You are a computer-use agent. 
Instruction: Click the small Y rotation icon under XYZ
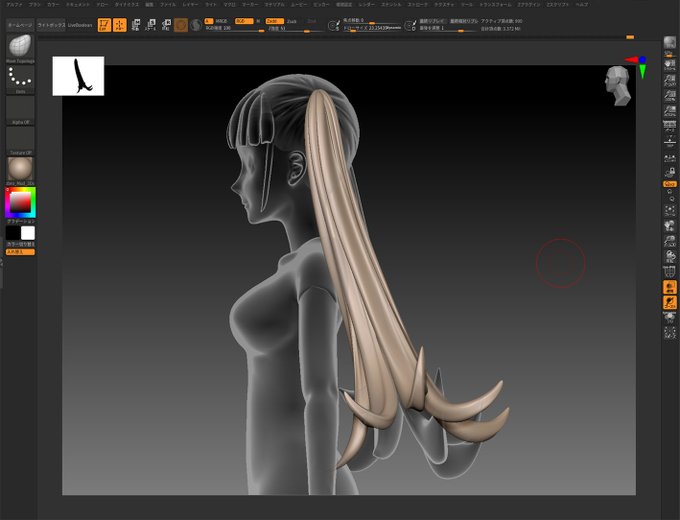[670, 192]
